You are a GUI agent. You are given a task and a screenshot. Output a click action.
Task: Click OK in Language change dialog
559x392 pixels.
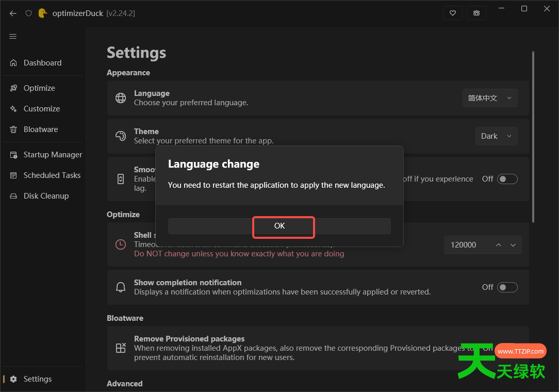coord(279,226)
